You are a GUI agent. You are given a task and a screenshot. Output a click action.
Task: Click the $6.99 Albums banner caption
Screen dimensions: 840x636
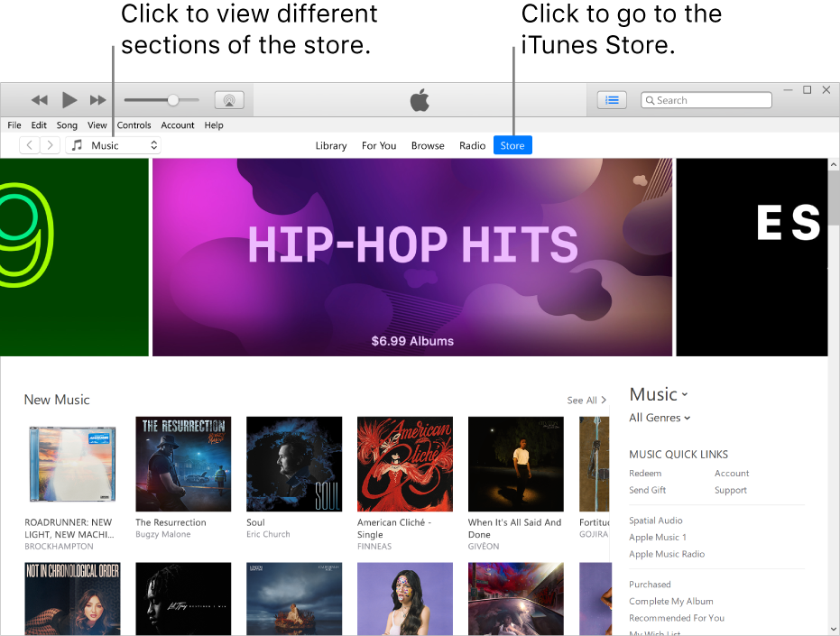click(x=412, y=341)
